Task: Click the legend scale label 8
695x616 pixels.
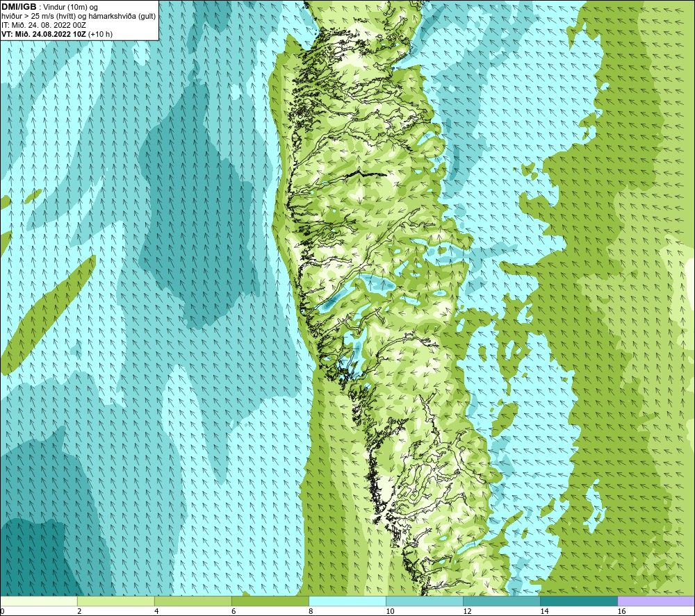Action: coord(311,611)
